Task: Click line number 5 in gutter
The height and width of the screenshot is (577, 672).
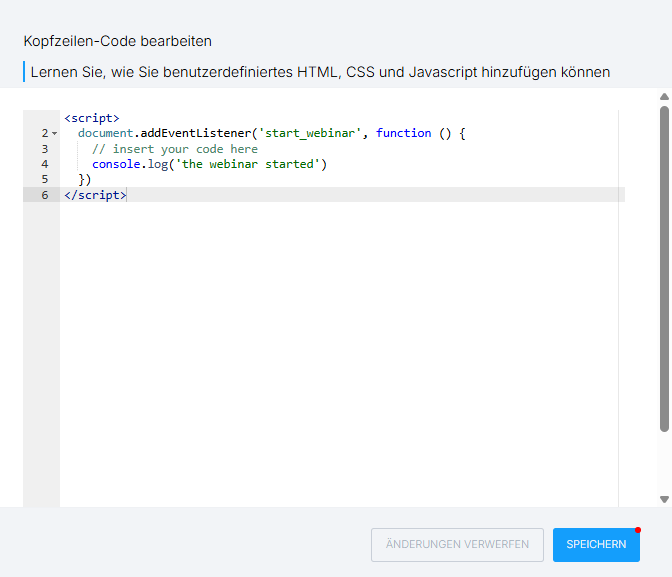Action: [45, 179]
